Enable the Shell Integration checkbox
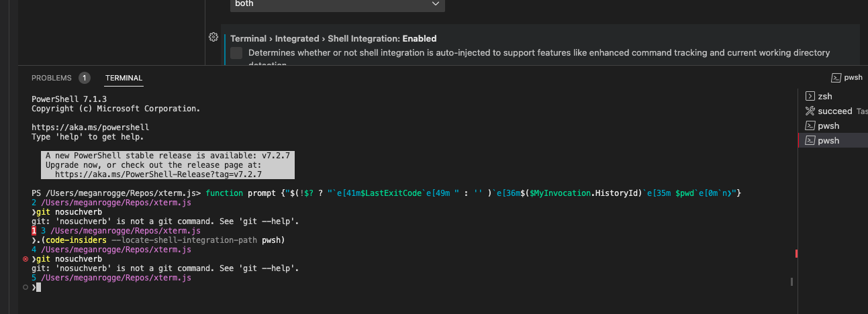This screenshot has height=314, width=868. [x=236, y=53]
